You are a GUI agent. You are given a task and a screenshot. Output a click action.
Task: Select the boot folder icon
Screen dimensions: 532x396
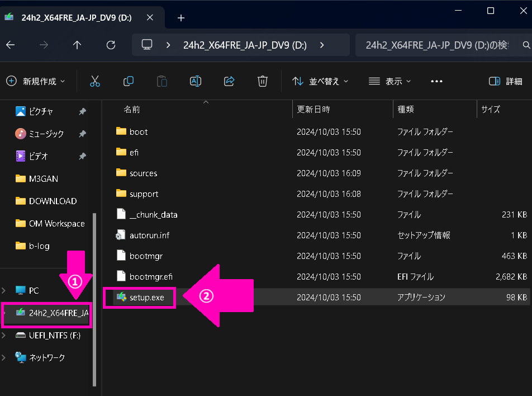pos(121,131)
